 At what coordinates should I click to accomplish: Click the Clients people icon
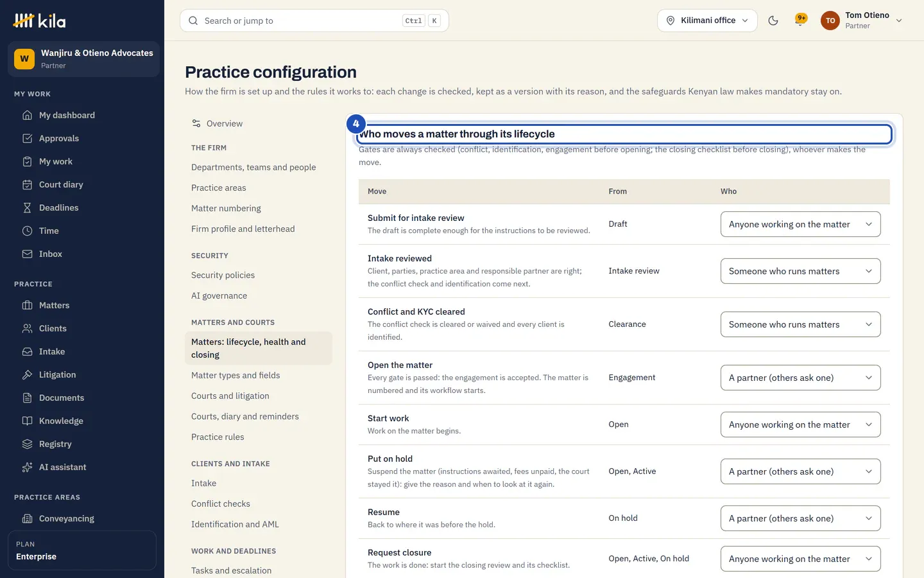(27, 328)
